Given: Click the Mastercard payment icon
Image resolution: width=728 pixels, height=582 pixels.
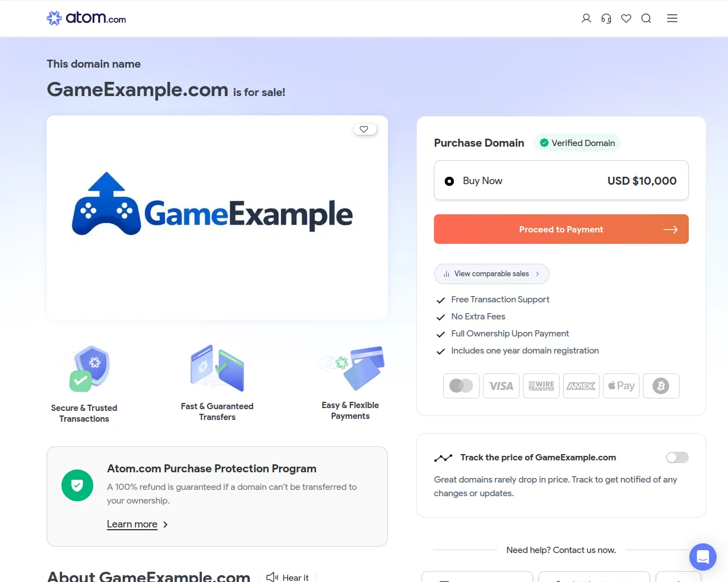Looking at the screenshot, I should tap(461, 386).
